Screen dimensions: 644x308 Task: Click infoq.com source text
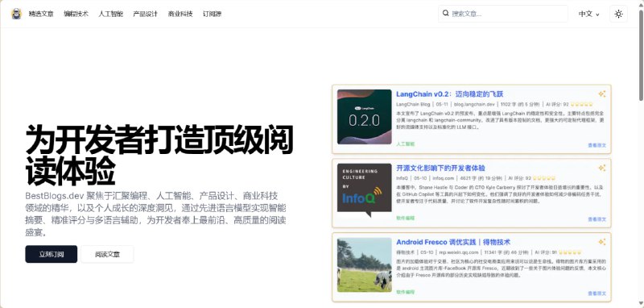click(444, 178)
